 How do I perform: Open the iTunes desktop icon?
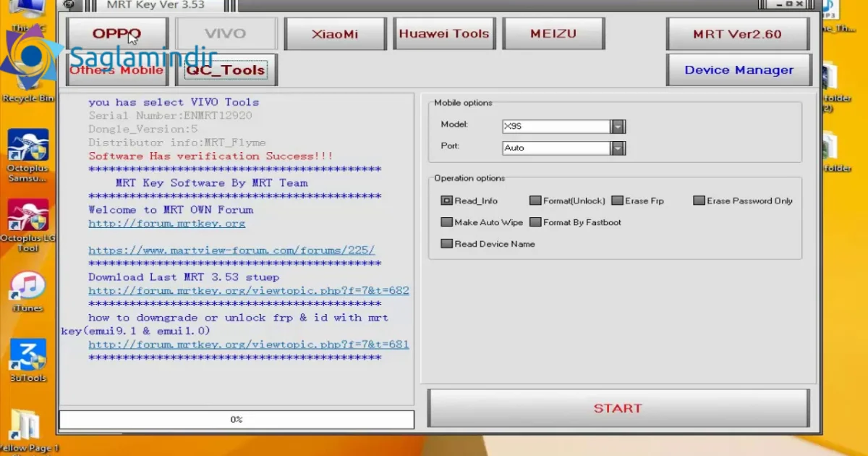[x=27, y=292]
